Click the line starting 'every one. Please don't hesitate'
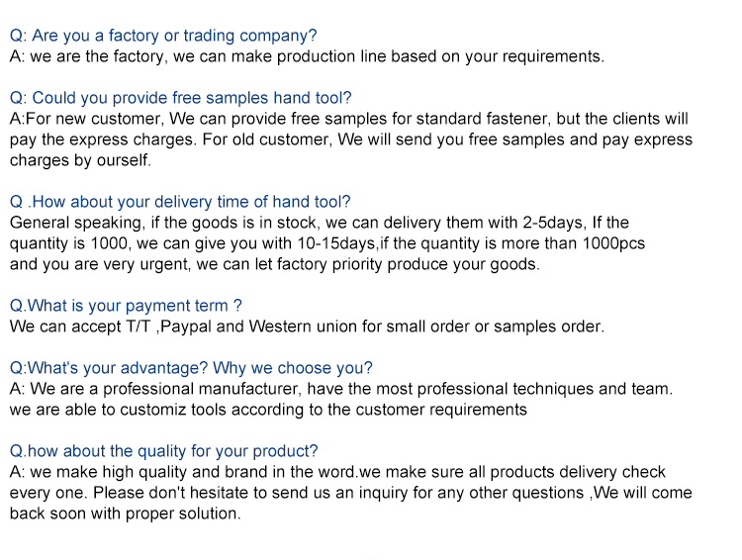 click(x=350, y=493)
